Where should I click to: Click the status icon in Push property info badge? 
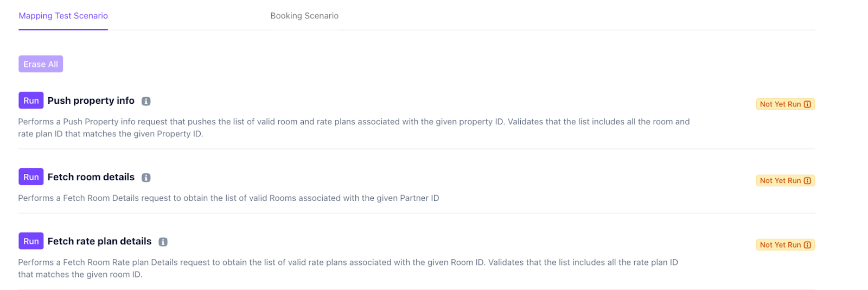tap(807, 104)
